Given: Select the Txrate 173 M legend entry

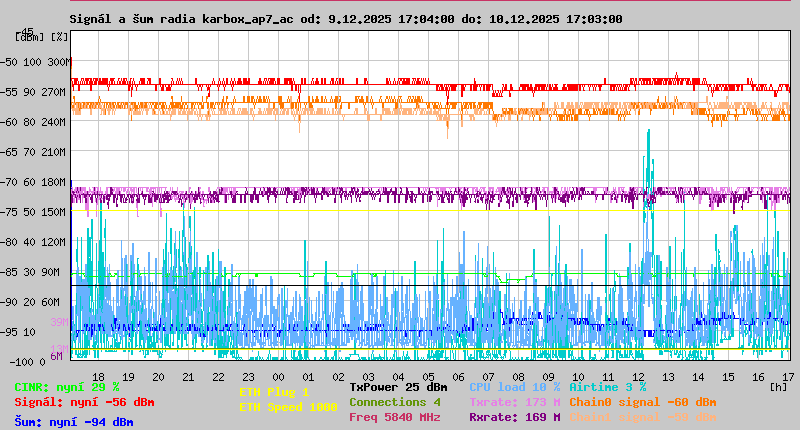Looking at the screenshot, I should 515,402.
